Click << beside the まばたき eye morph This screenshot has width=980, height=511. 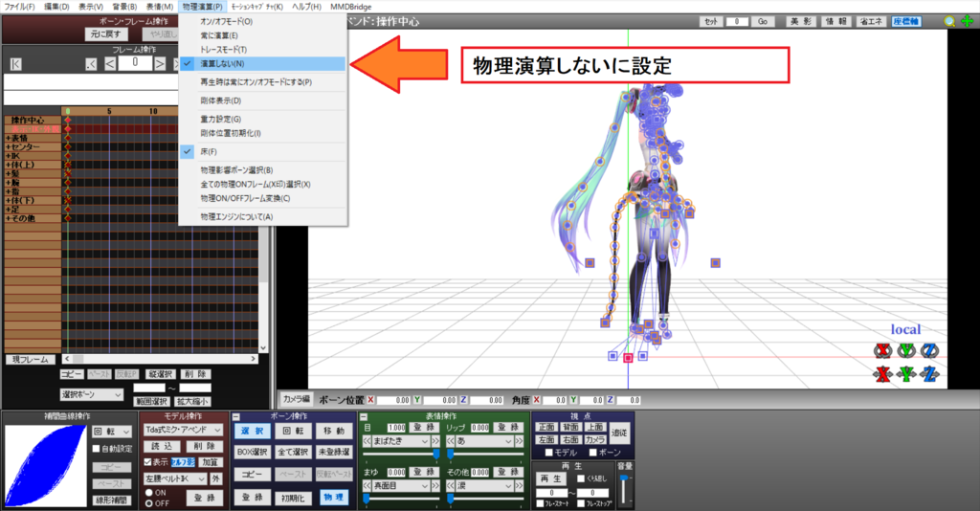click(367, 441)
